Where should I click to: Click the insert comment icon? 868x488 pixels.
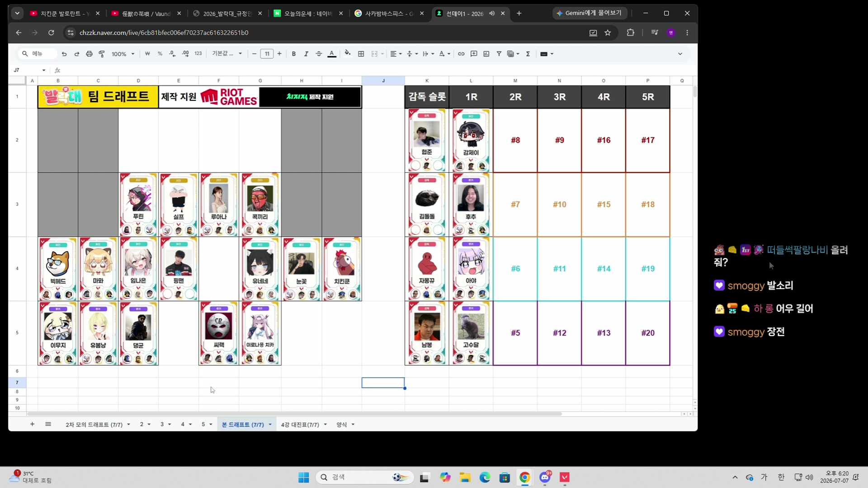coord(474,54)
